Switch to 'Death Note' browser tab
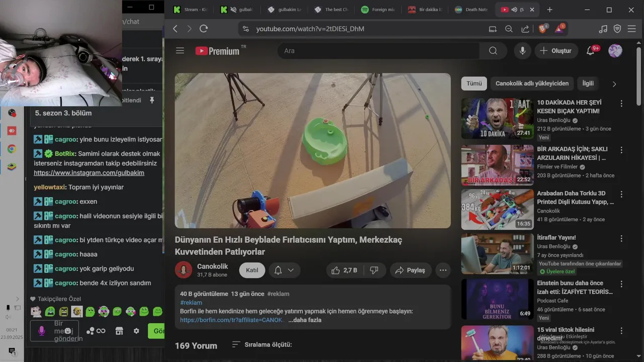The height and width of the screenshot is (362, 644). pyautogui.click(x=472, y=10)
